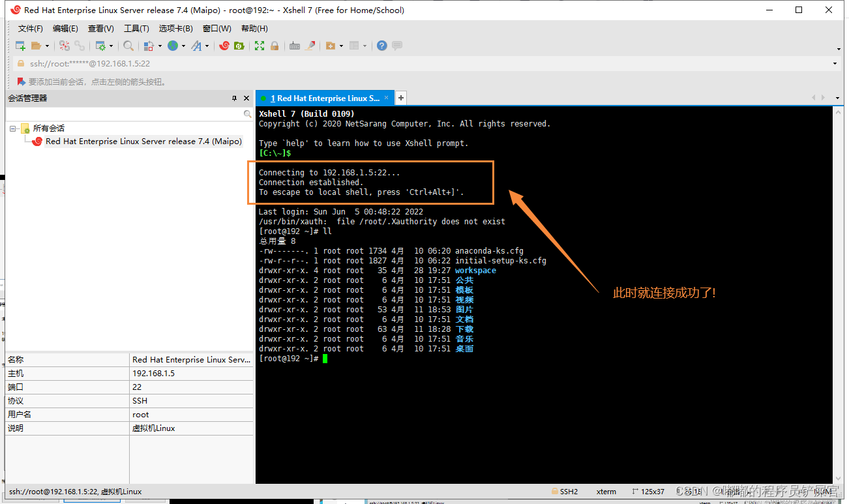Pin the session manager panel

pos(234,98)
